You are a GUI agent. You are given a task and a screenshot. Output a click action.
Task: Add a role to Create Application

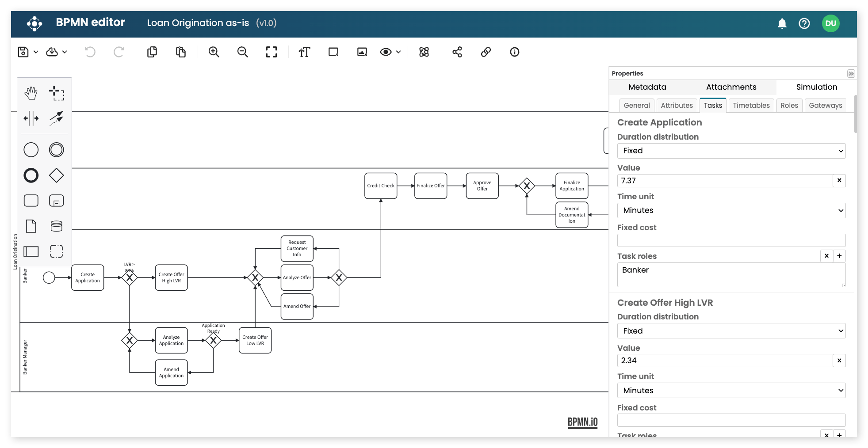(x=839, y=256)
